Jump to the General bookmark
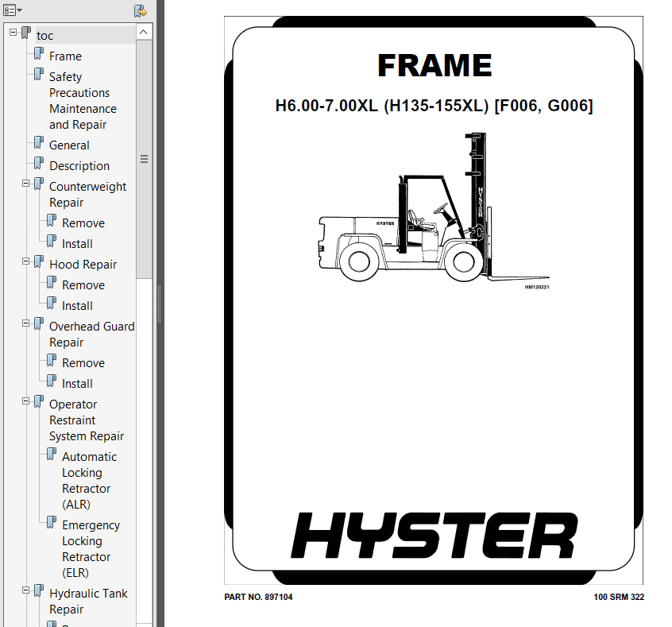Viewport: 672px width, 627px height. click(69, 145)
